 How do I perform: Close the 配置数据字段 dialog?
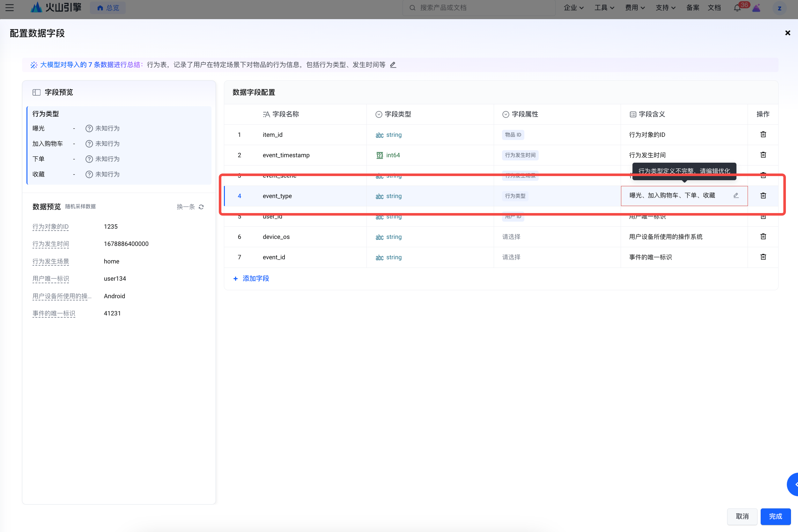pos(787,33)
